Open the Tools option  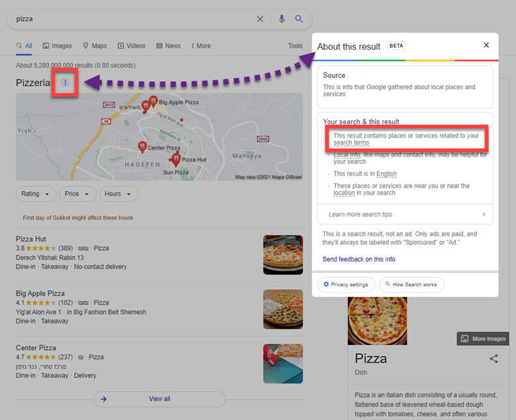coord(295,46)
